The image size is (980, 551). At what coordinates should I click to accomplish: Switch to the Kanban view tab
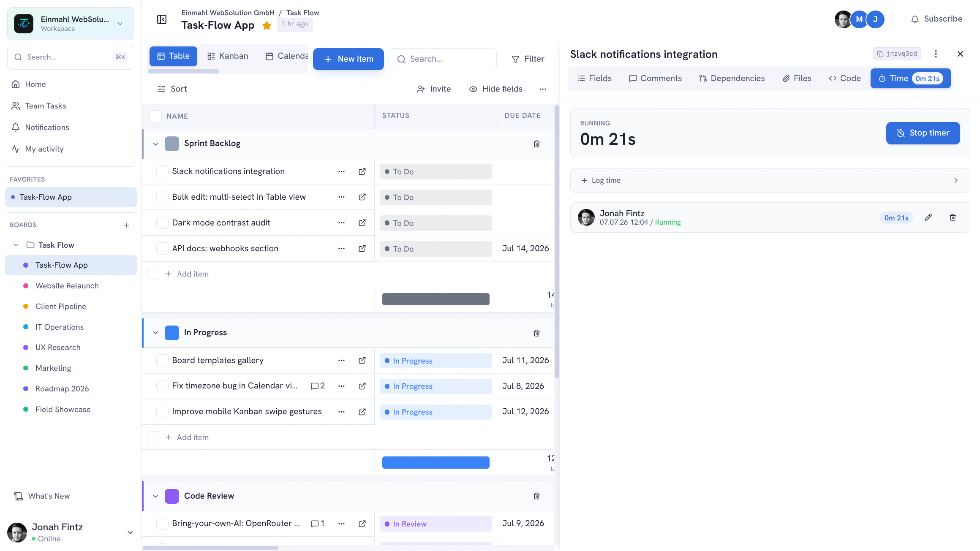(228, 56)
